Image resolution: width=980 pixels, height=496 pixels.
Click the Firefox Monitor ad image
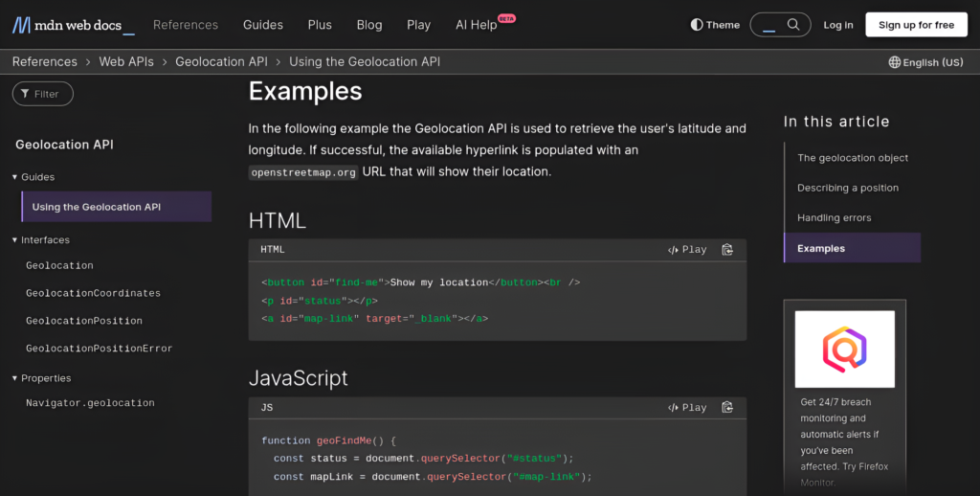pos(844,349)
